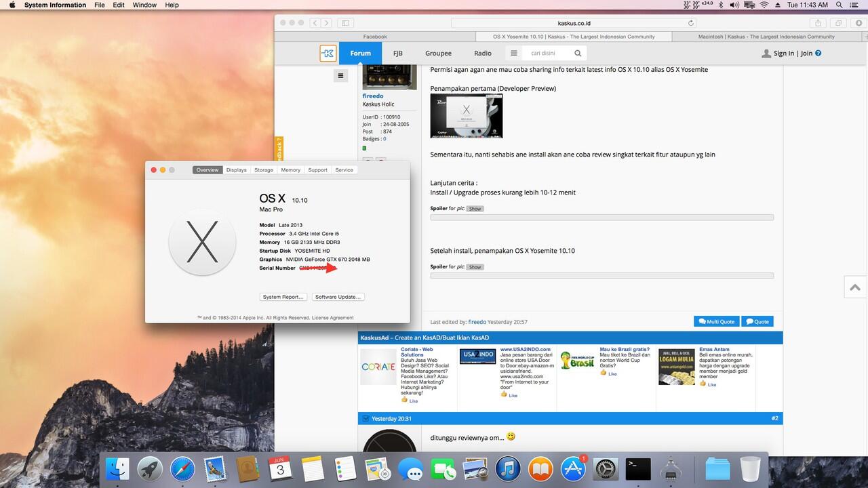
Task: Open Launchpad from the Dock
Action: pyautogui.click(x=150, y=469)
